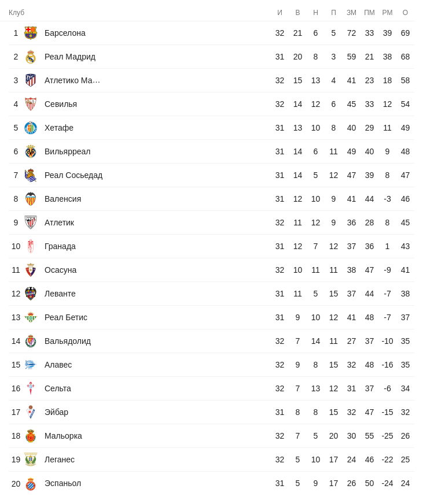423x504 pixels.
Task: Click the Вальядолид team name
Action: (68, 341)
